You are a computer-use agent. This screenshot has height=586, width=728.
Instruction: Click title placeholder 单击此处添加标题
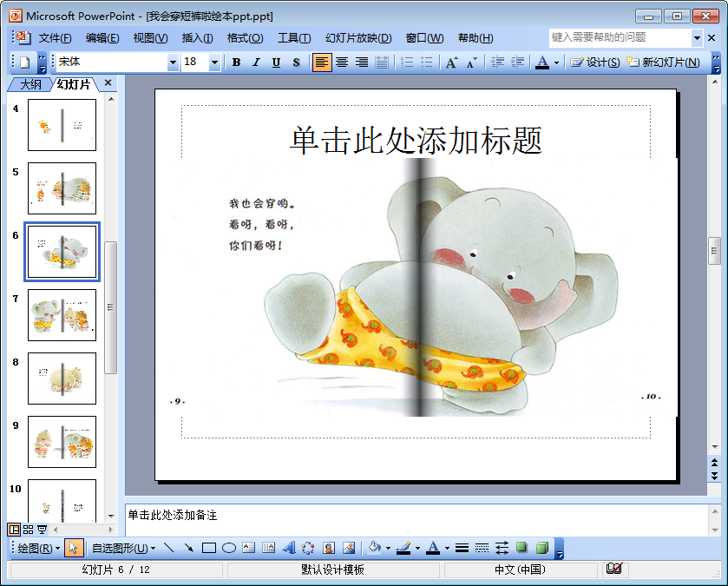point(416,140)
